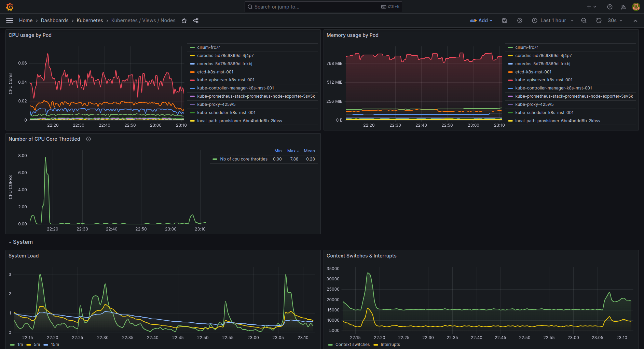This screenshot has height=349, width=644.
Task: View the CPU Core Throttled panel info tooltip
Action: click(88, 139)
